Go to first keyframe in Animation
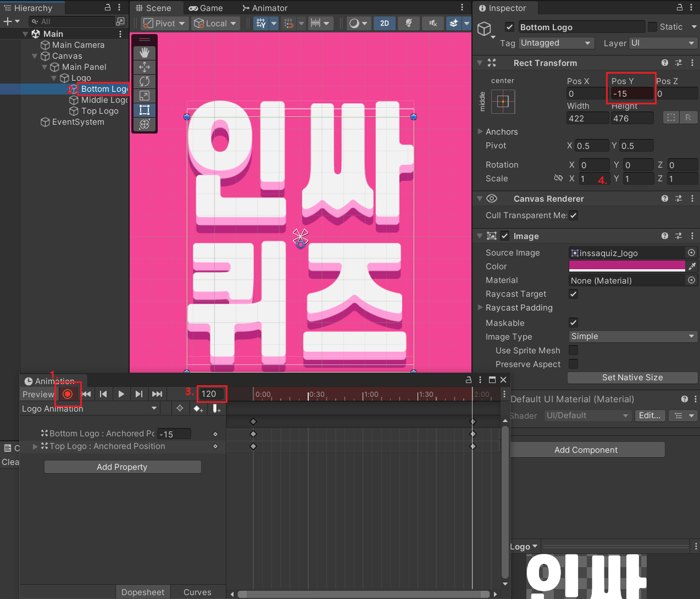700x599 pixels. (x=86, y=394)
